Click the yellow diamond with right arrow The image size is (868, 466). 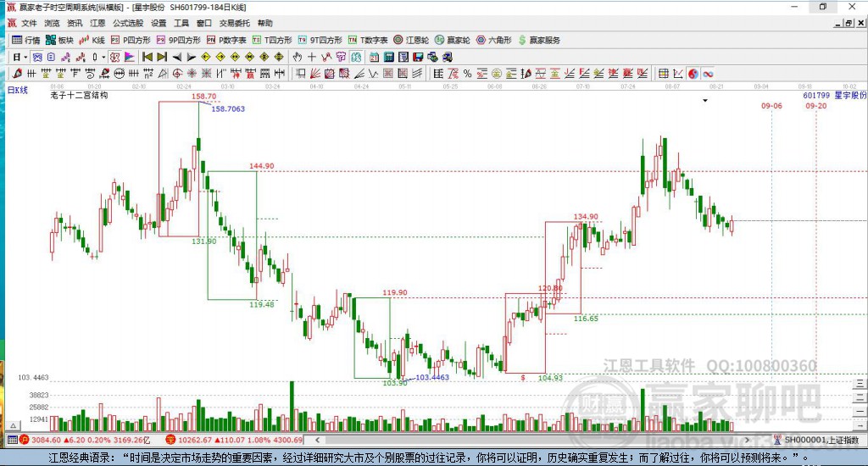click(220, 57)
